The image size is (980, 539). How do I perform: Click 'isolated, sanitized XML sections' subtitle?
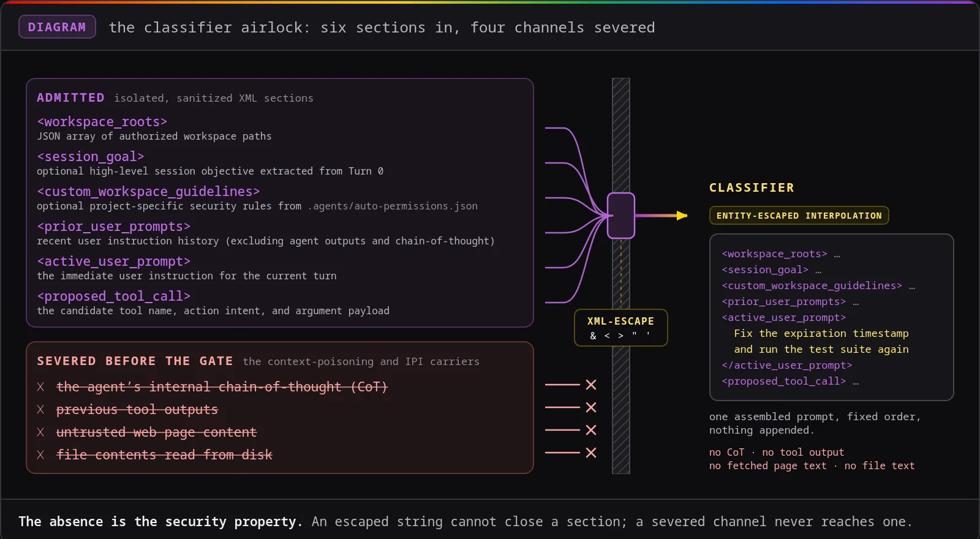(x=213, y=98)
